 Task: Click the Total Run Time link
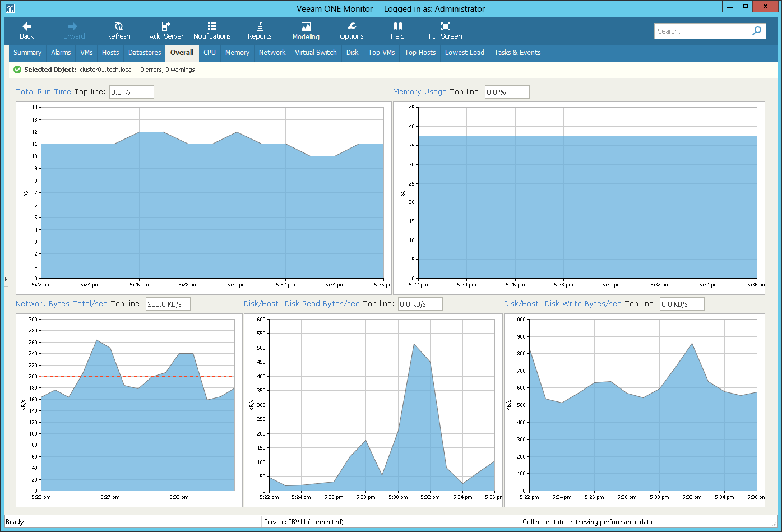[x=44, y=92]
